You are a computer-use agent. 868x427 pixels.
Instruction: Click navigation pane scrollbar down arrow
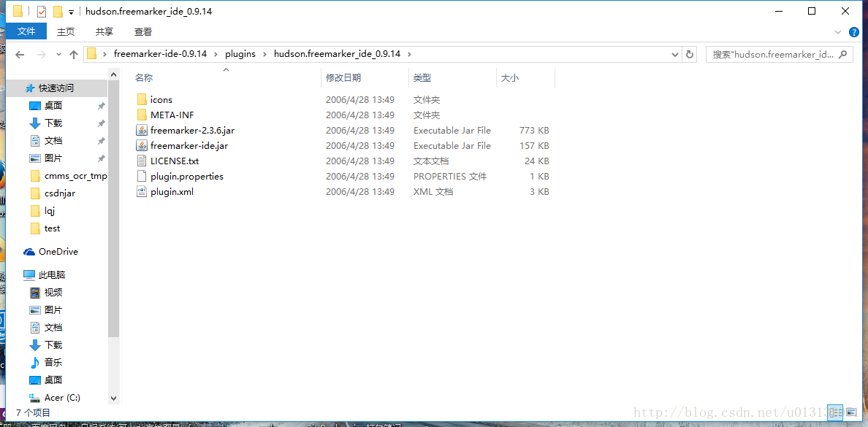click(113, 398)
